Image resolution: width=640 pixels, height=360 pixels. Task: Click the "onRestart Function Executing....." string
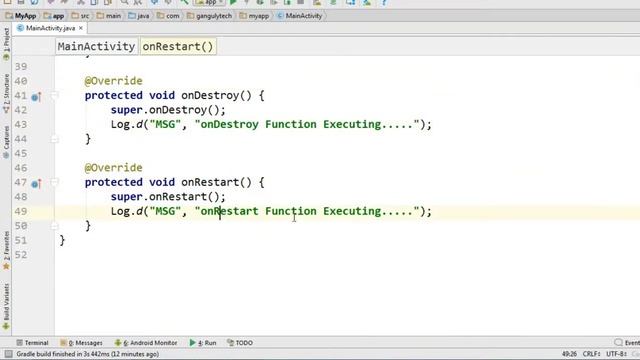coord(307,211)
